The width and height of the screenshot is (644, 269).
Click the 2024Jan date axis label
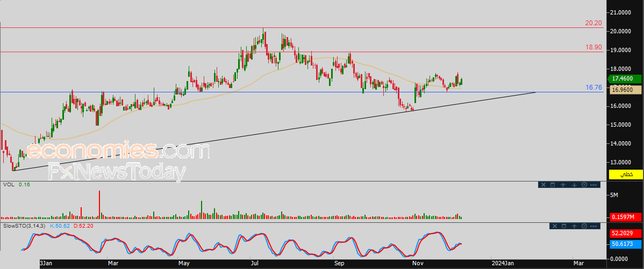(x=503, y=263)
